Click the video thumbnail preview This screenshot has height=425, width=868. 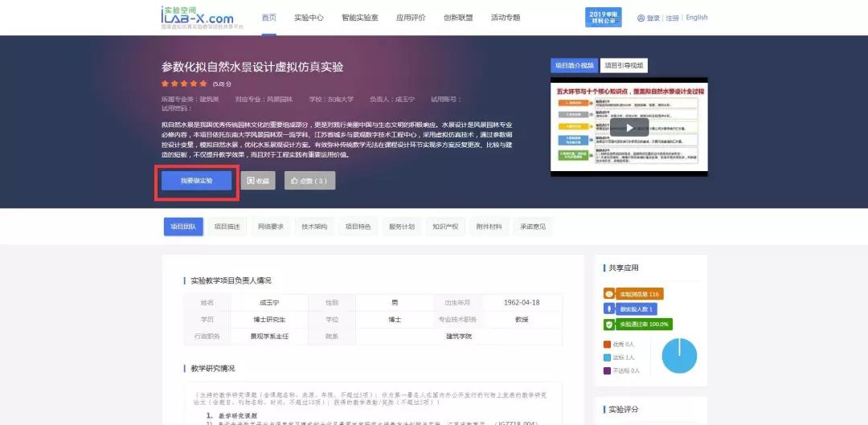[x=629, y=127]
